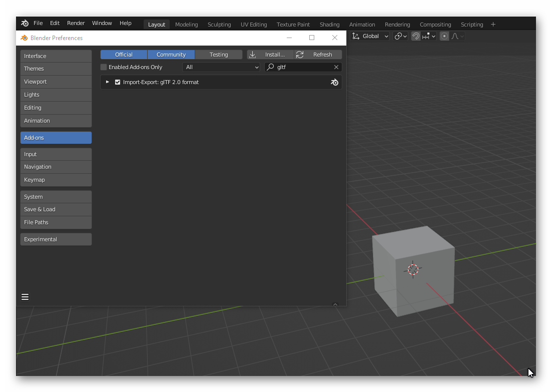Click the Install add-on button
The height and width of the screenshot is (392, 552).
[270, 55]
